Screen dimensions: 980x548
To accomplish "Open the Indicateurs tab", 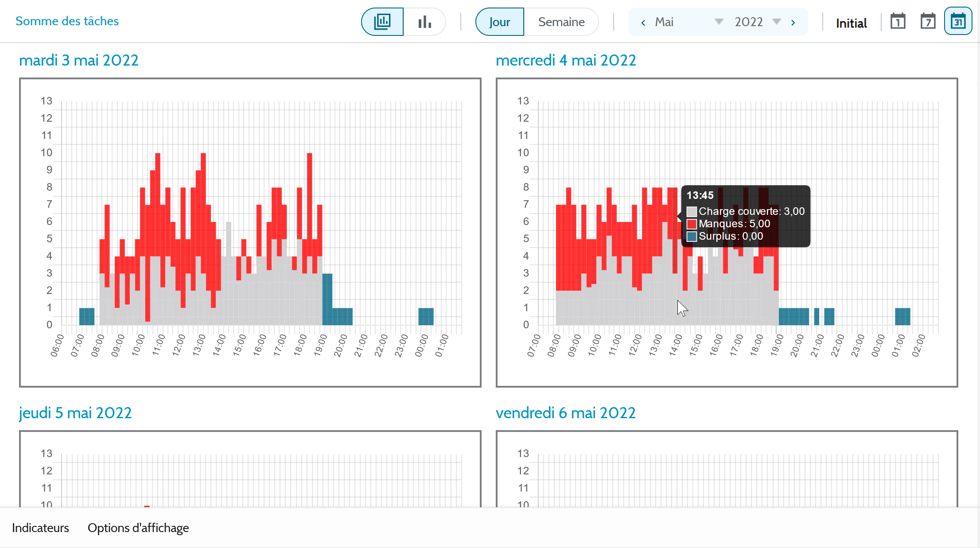I will (x=40, y=528).
